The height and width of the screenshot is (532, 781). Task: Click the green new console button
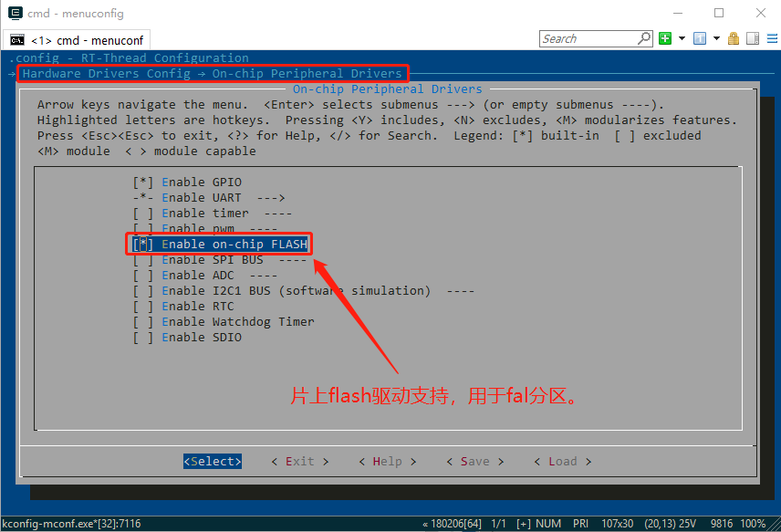663,38
